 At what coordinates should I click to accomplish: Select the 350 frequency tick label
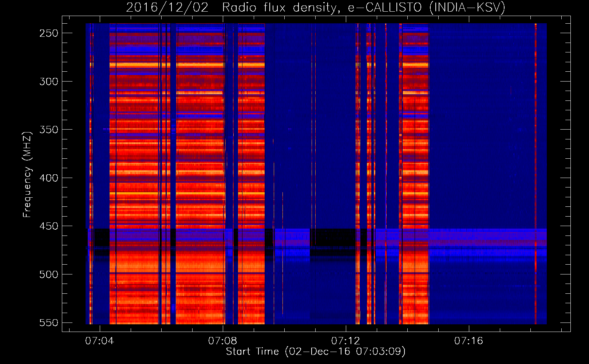[x=49, y=130]
